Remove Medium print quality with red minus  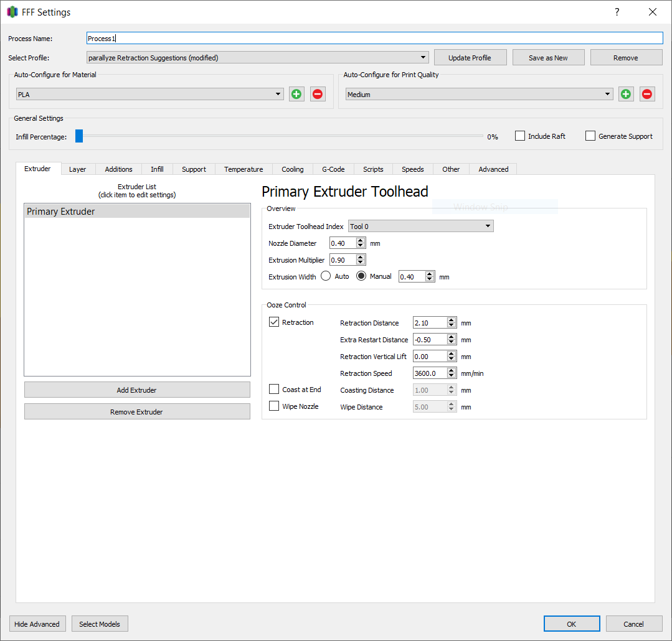coord(647,94)
